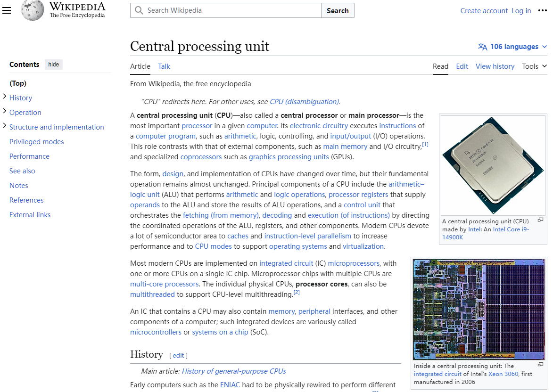The height and width of the screenshot is (392, 553).
Task: Open the Tools menu
Action: click(534, 66)
